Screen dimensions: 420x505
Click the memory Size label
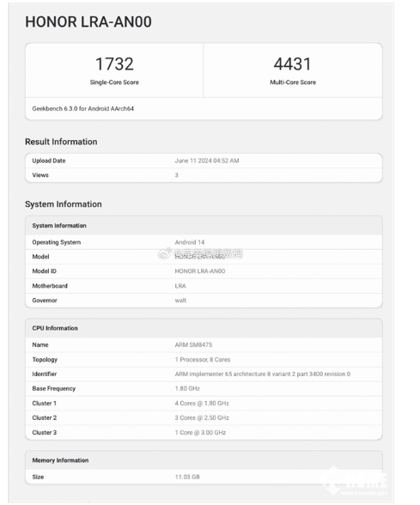[38, 477]
